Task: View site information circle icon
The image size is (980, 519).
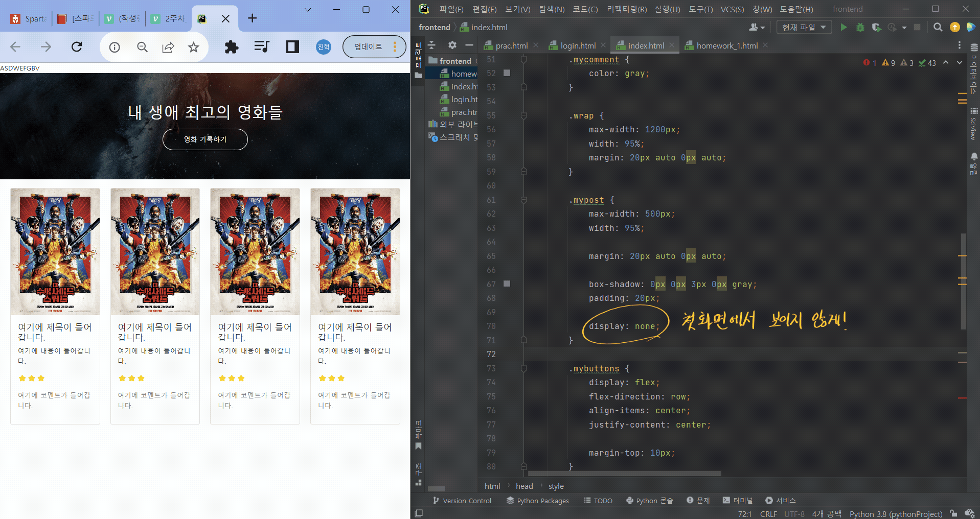Action: [115, 47]
